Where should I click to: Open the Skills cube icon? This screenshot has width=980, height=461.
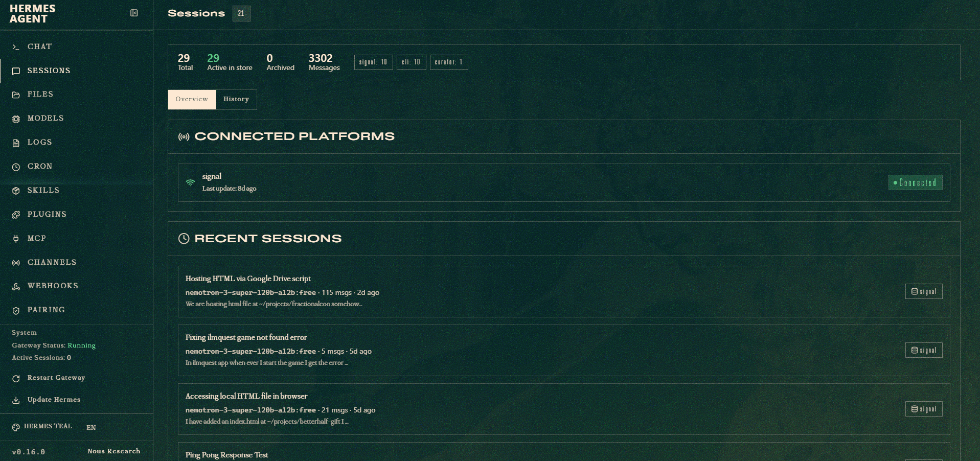[16, 191]
